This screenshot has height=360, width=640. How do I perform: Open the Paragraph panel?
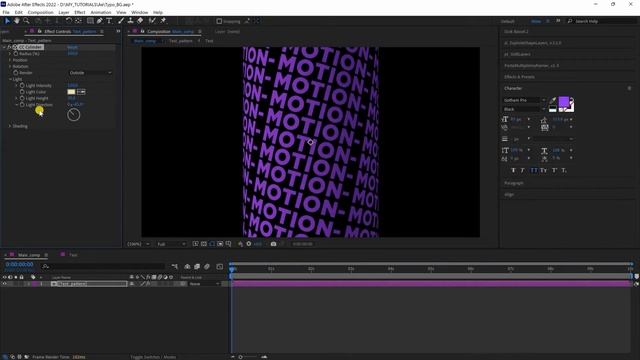click(514, 183)
